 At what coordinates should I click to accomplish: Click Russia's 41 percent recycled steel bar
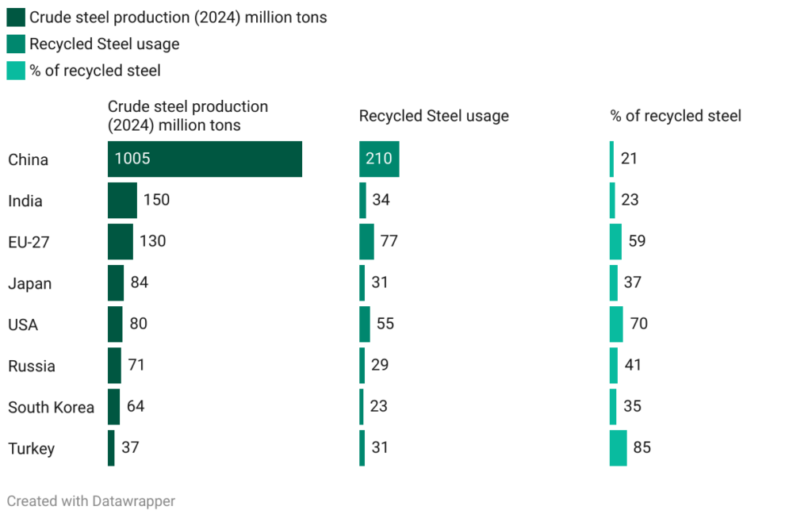tap(614, 366)
